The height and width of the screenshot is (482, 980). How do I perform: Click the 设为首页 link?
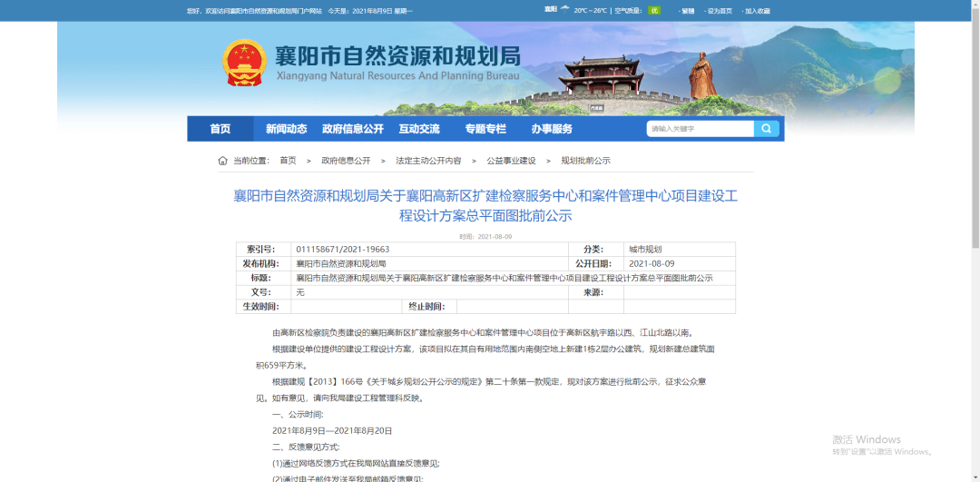(x=720, y=11)
